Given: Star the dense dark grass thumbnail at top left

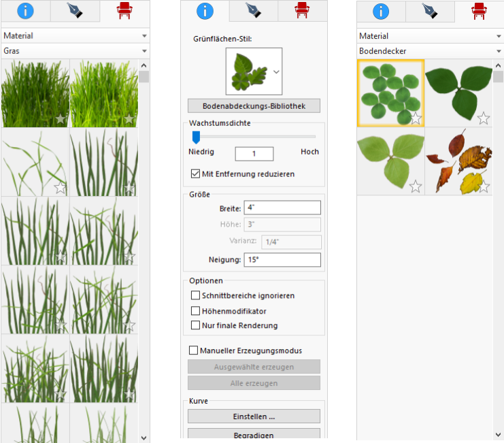Looking at the screenshot, I should point(61,119).
